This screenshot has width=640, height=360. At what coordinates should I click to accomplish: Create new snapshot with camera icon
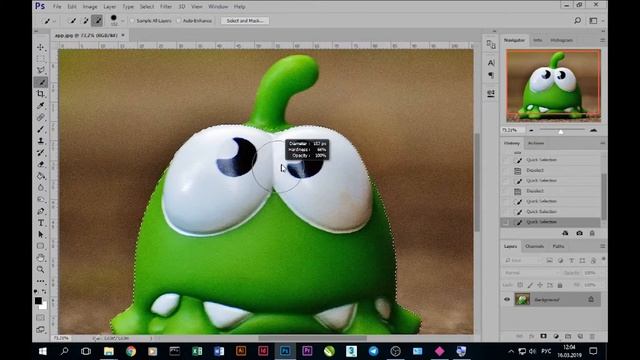579,233
